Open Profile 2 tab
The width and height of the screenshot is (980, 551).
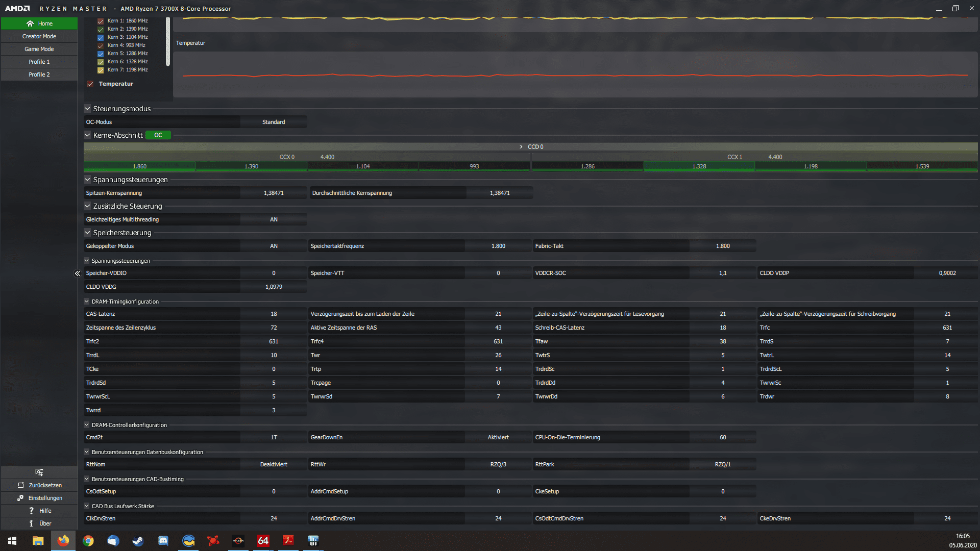(39, 74)
